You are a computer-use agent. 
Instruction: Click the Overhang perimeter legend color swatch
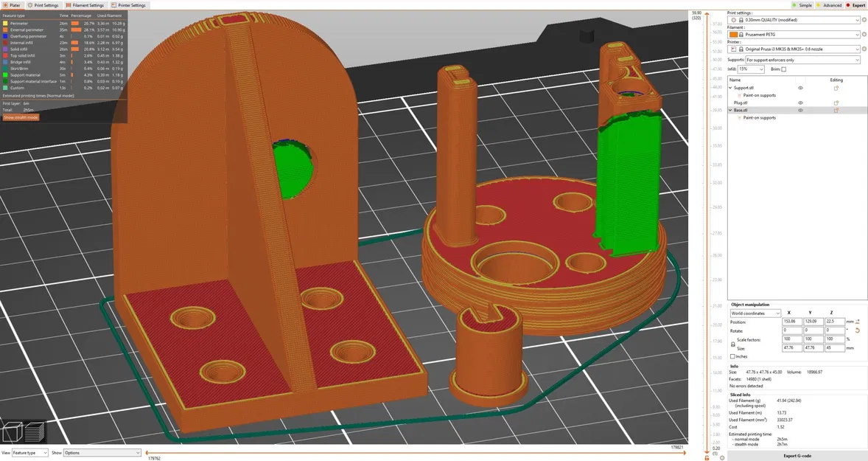click(x=5, y=37)
